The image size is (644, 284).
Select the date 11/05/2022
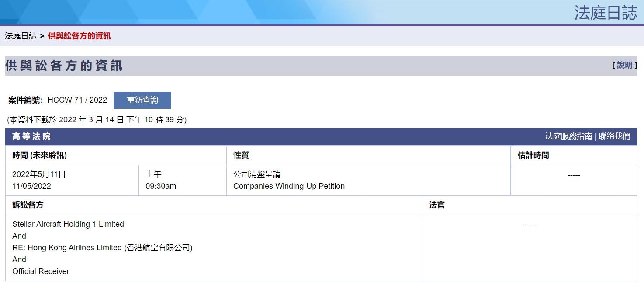(31, 186)
